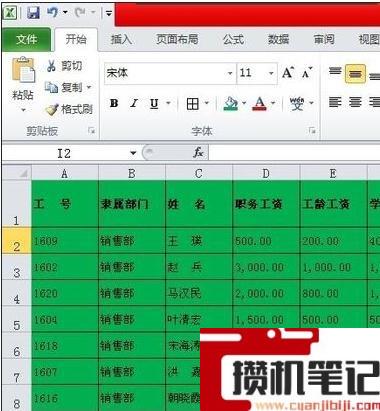Viewport: 380px width, 411px height.
Task: Toggle italic formatting
Action: click(x=134, y=104)
